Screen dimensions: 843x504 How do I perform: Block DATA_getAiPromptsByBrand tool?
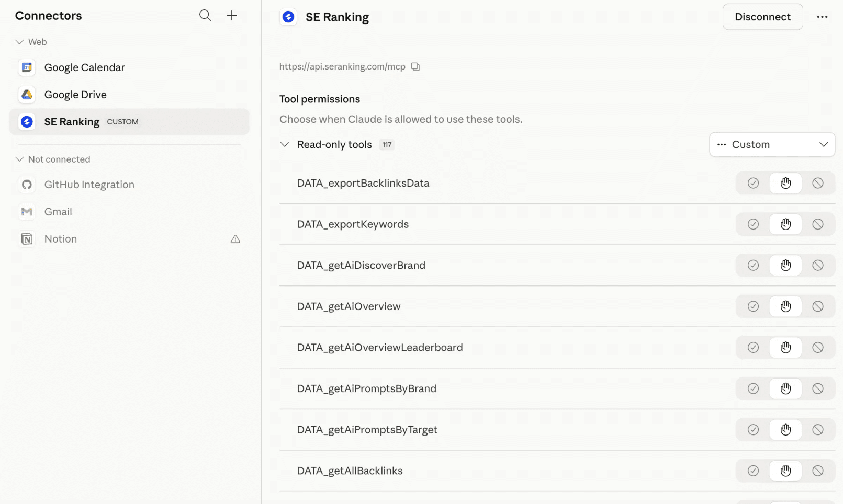tap(818, 388)
